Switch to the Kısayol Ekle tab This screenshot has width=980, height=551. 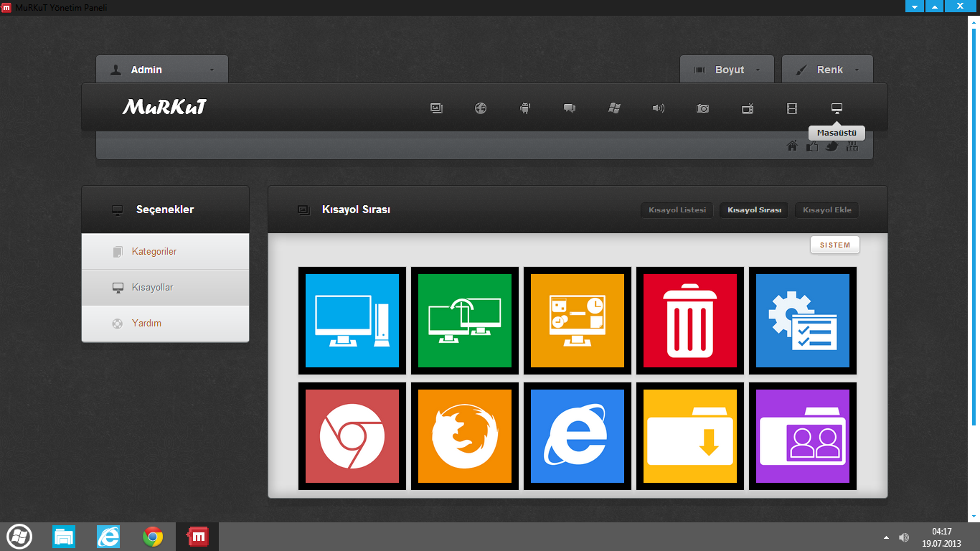[827, 210]
